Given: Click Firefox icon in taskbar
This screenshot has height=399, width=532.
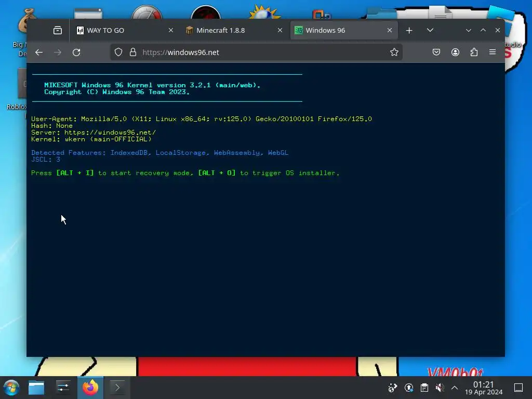Looking at the screenshot, I should pyautogui.click(x=90, y=388).
